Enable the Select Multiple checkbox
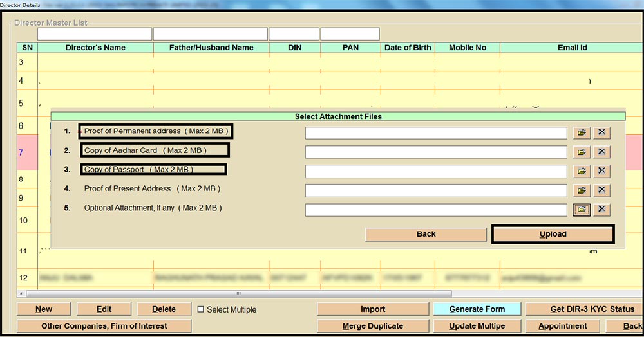The height and width of the screenshot is (337, 644). click(x=201, y=309)
